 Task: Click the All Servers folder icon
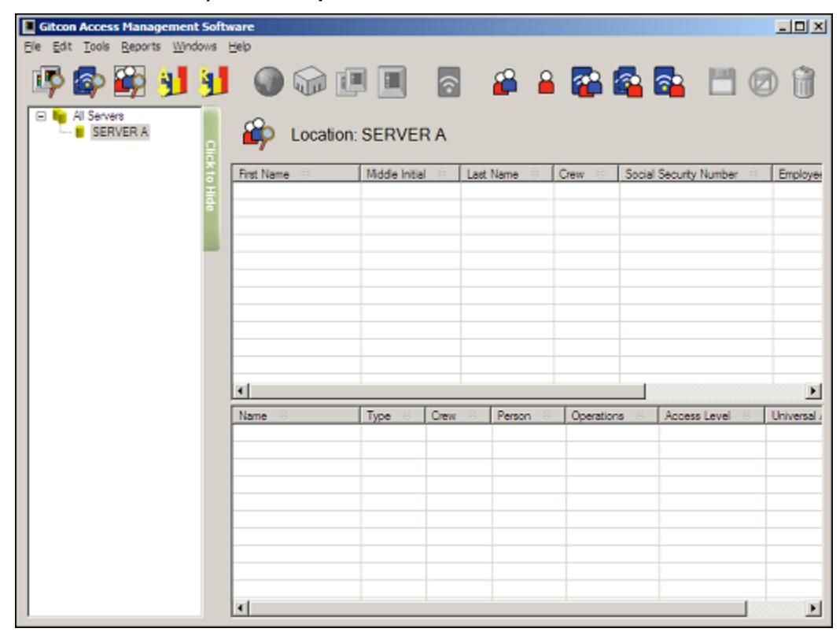tap(60, 115)
